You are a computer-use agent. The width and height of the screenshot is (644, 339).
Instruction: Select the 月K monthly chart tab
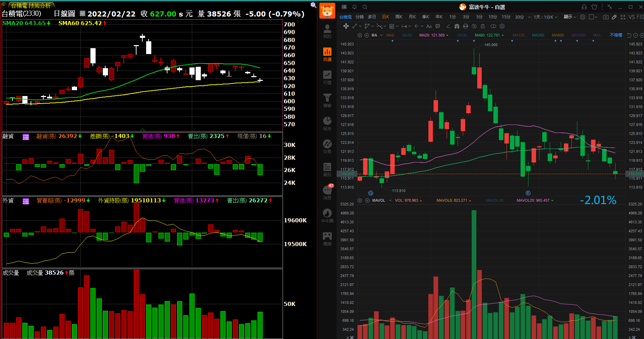click(x=412, y=17)
